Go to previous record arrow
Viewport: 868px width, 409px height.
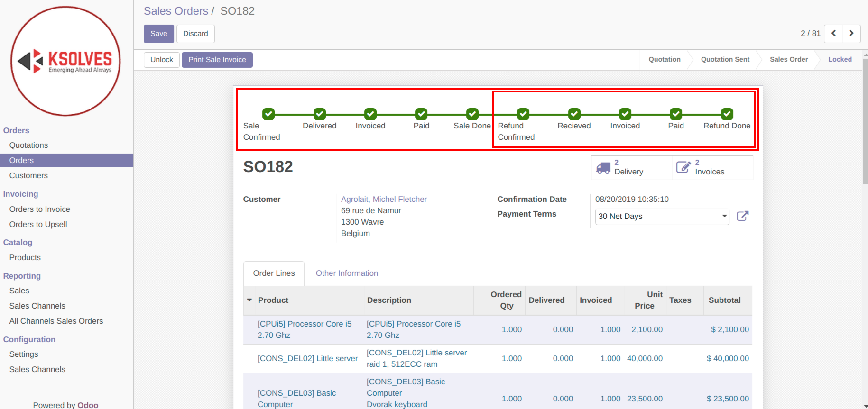(x=833, y=34)
